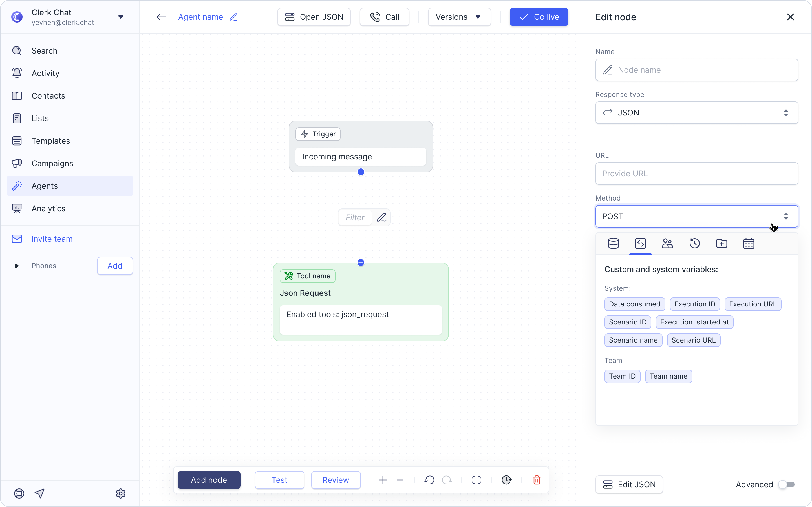The image size is (812, 507).
Task: Click the Filter edit pencil icon
Action: tap(381, 217)
